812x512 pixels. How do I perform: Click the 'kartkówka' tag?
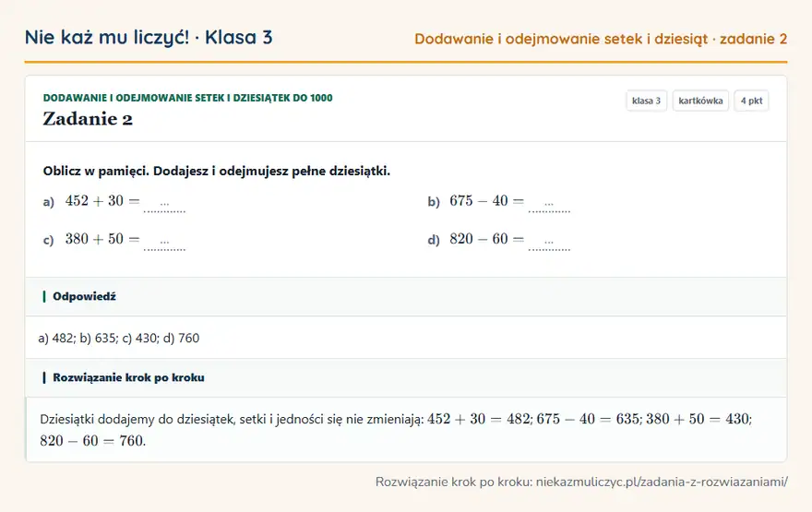click(x=700, y=101)
